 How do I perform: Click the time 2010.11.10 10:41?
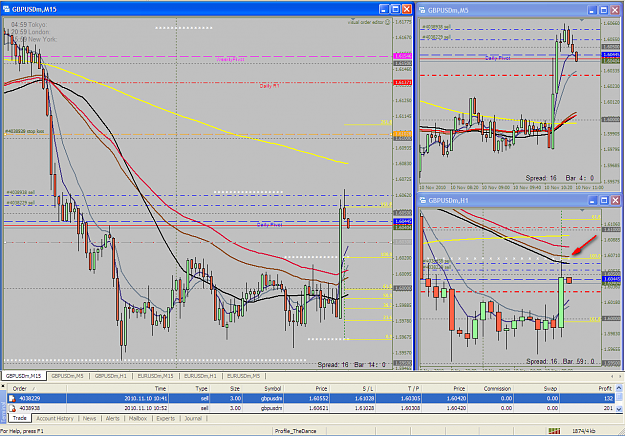coord(145,398)
